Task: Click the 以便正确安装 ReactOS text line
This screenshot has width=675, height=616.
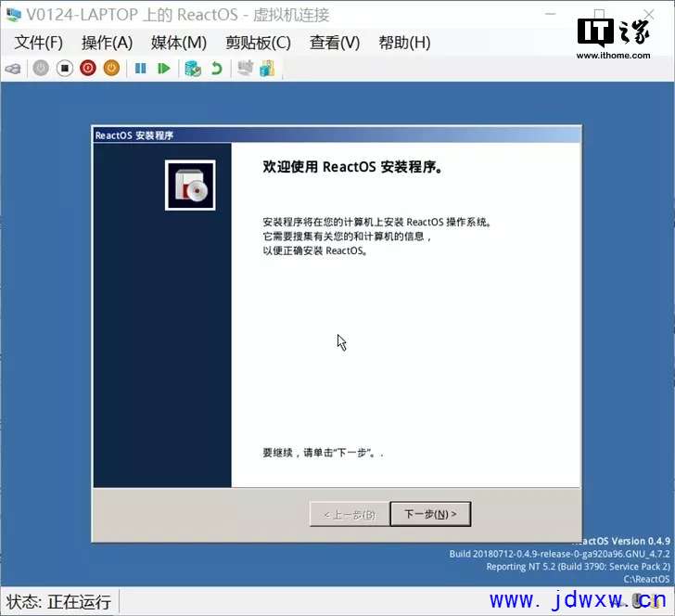Action: coord(314,250)
